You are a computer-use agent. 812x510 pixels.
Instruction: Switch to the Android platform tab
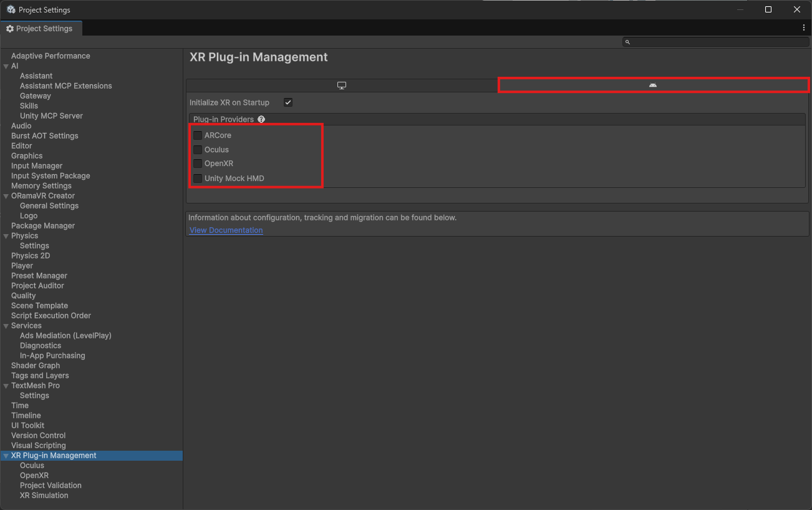pos(653,85)
